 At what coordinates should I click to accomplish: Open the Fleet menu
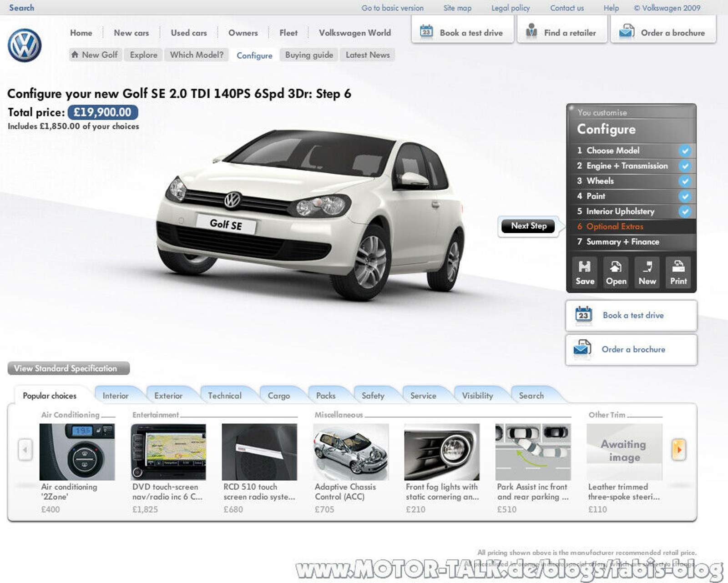click(x=288, y=33)
